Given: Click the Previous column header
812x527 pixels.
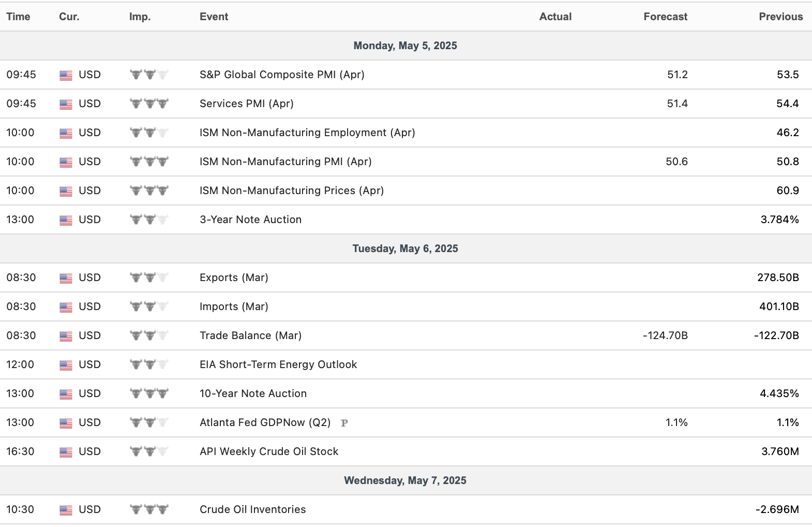Looking at the screenshot, I should pos(780,17).
